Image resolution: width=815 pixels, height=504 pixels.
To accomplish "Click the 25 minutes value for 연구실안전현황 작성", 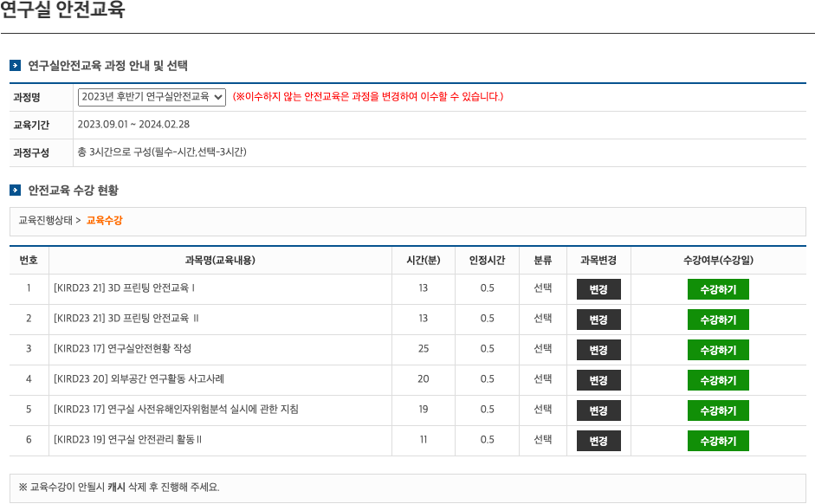I will [x=424, y=349].
